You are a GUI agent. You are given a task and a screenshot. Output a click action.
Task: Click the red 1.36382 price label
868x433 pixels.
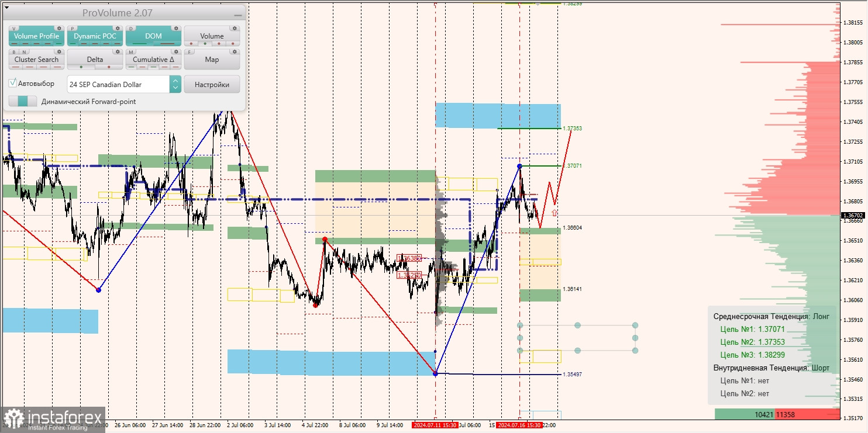coord(409,258)
